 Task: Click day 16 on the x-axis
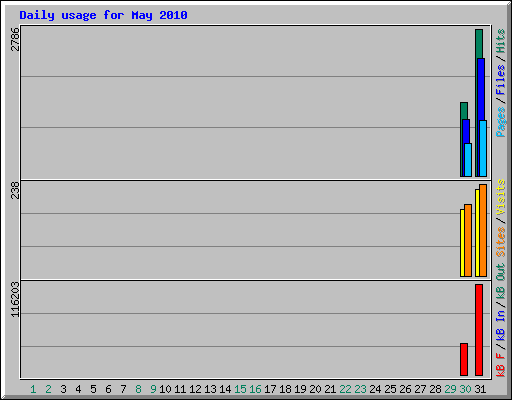point(255,389)
